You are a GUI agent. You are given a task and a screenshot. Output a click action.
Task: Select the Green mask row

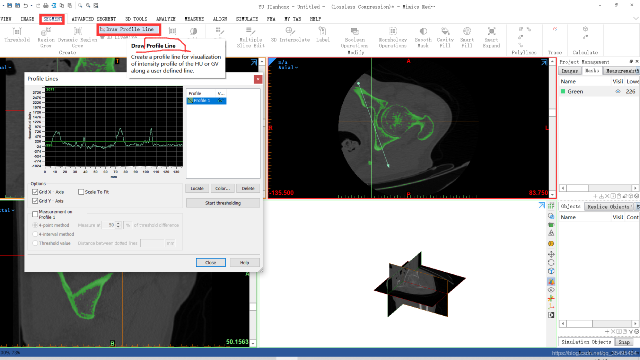(x=599, y=91)
